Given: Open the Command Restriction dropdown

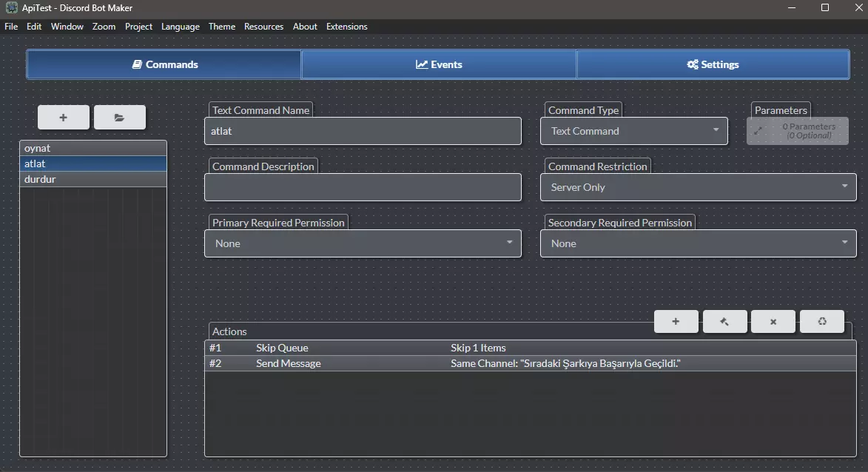Looking at the screenshot, I should 698,187.
